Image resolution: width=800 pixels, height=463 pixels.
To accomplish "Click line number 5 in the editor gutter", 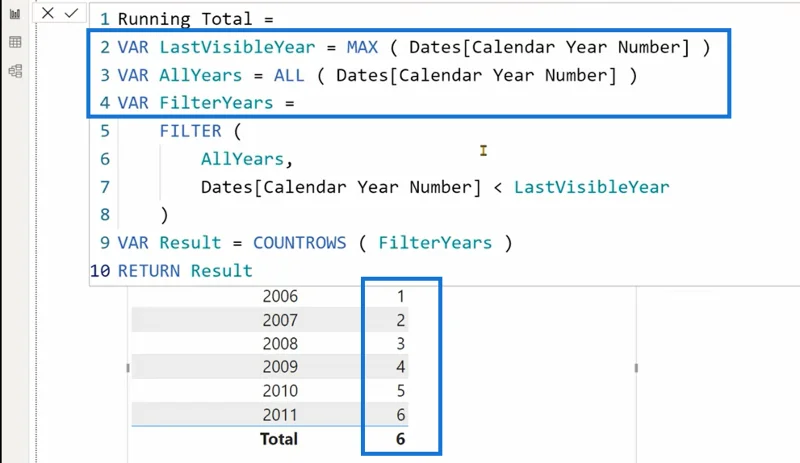I will pyautogui.click(x=105, y=131).
